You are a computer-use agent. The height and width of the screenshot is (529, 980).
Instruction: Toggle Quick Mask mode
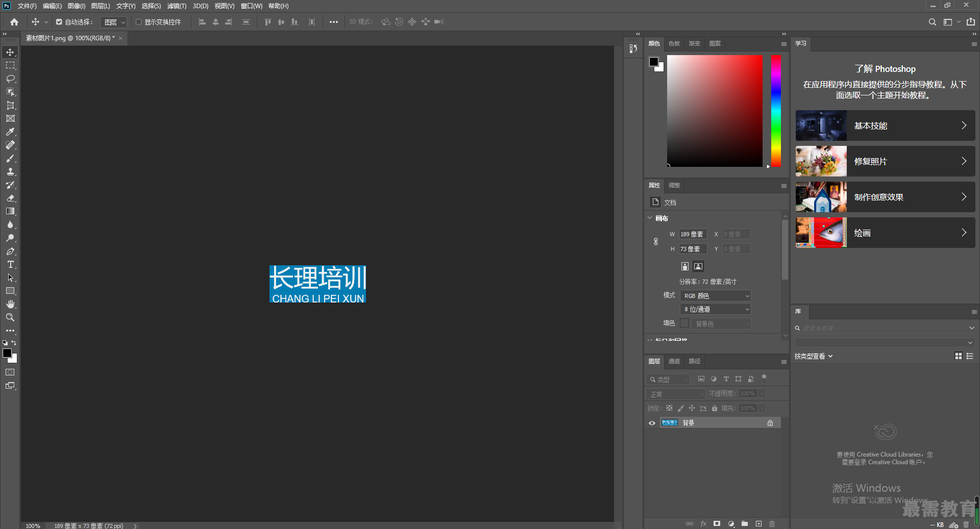10,372
